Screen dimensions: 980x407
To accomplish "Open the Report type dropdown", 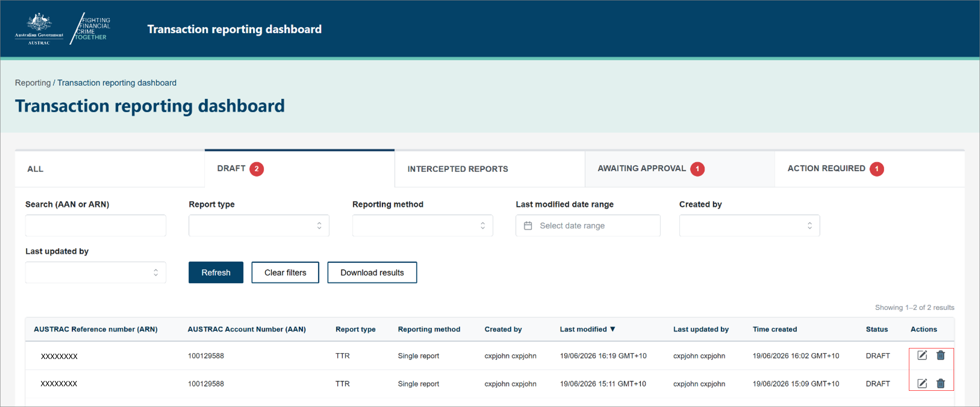I will pos(259,226).
